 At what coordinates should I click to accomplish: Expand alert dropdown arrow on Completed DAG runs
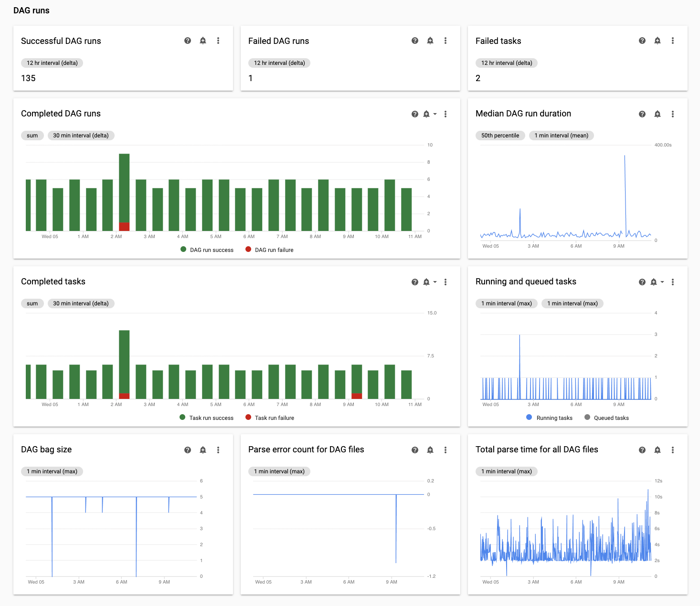(x=435, y=114)
